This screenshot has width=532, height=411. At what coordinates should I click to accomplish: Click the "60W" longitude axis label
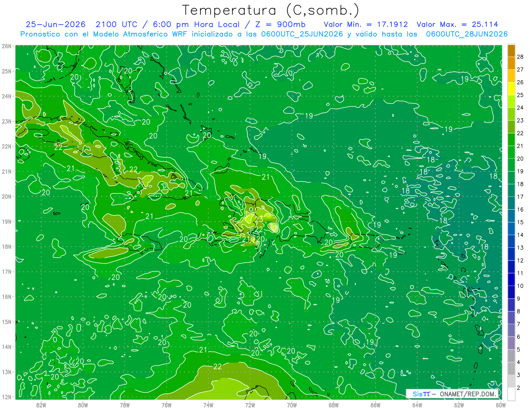[x=501, y=404]
